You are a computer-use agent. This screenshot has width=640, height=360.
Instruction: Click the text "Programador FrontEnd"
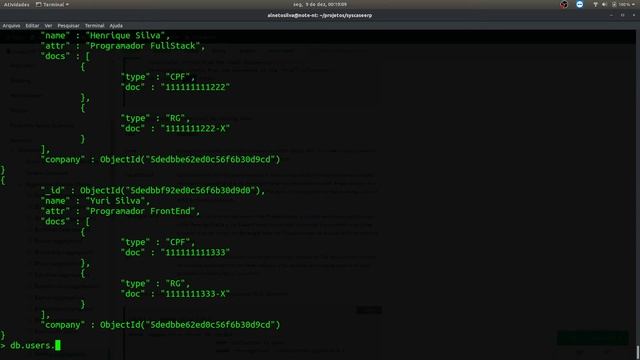coord(140,211)
